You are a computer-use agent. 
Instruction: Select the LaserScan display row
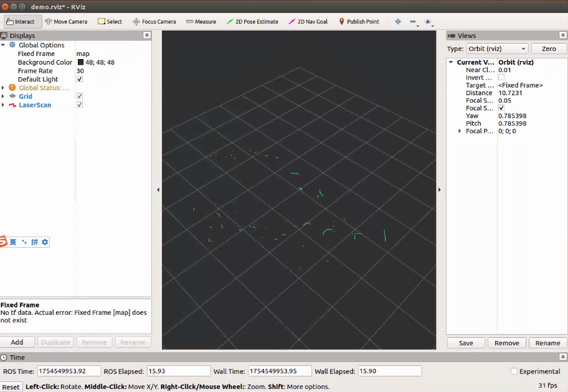(75, 105)
